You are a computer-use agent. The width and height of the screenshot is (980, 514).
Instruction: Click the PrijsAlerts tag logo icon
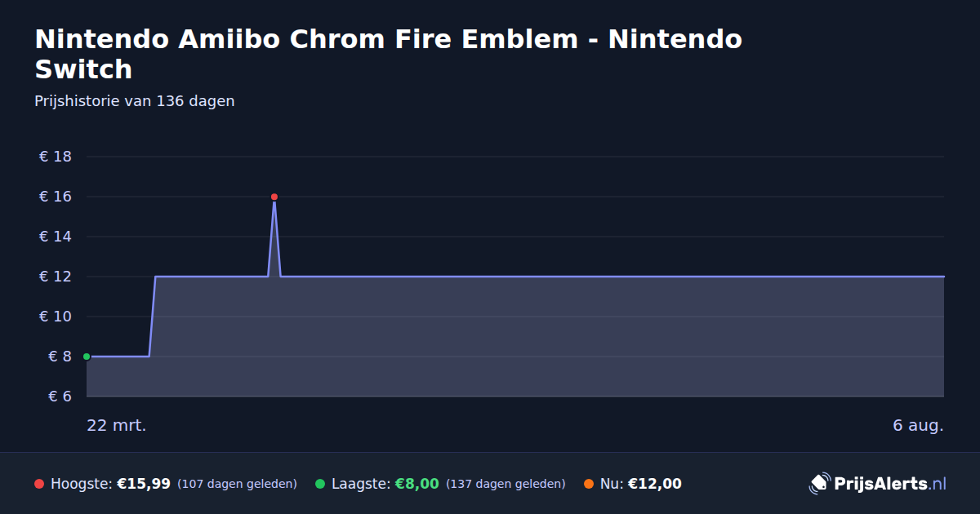819,484
